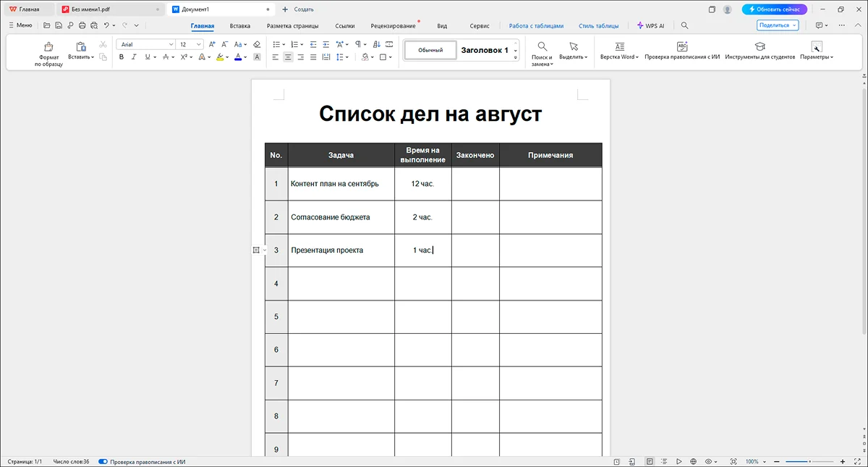The height and width of the screenshot is (467, 868).
Task: Click the cell containing 12 час.
Action: pos(423,184)
